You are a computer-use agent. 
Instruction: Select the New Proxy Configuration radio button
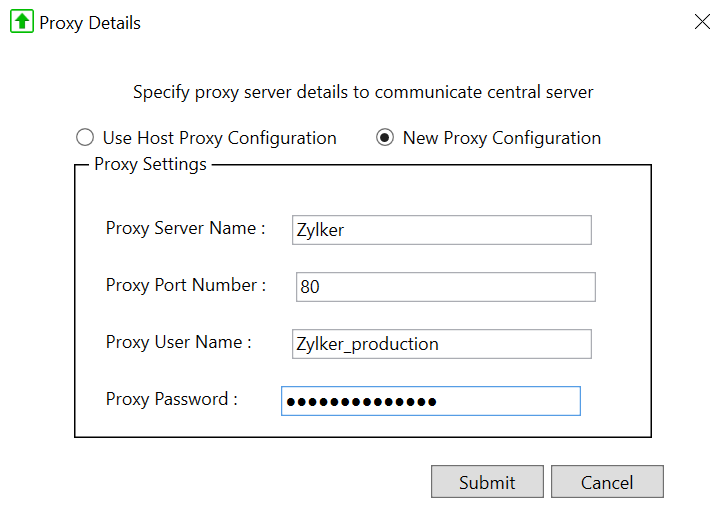tap(385, 138)
